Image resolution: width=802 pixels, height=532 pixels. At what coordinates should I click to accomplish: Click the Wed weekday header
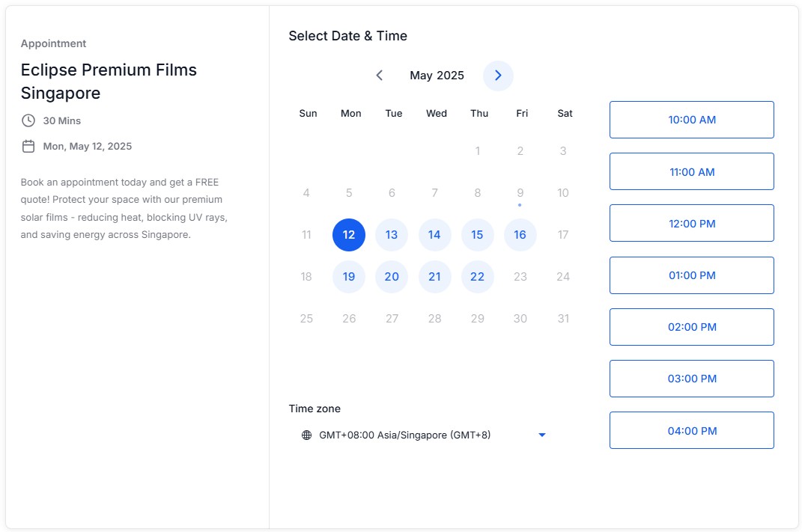pyautogui.click(x=437, y=114)
